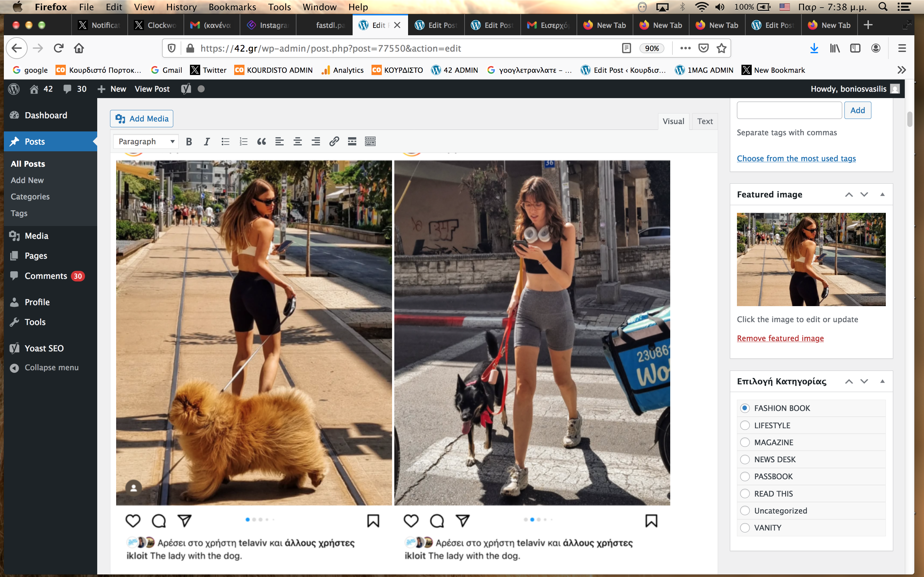Insert bulleted list in editor

point(225,142)
